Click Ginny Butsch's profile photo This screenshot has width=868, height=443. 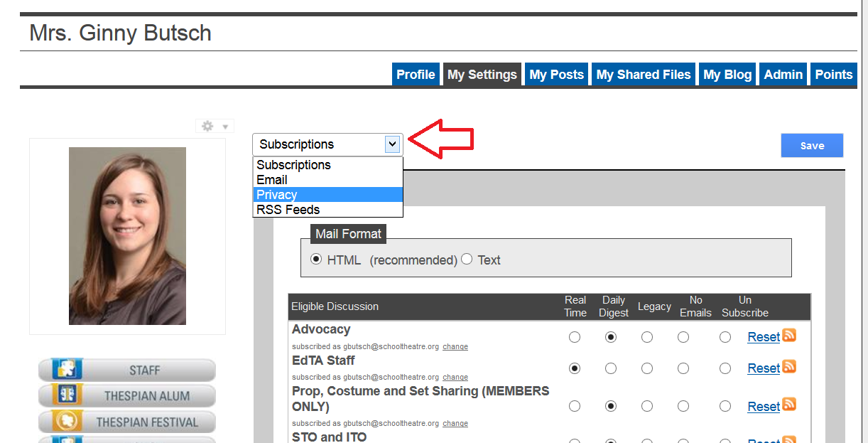tap(127, 236)
